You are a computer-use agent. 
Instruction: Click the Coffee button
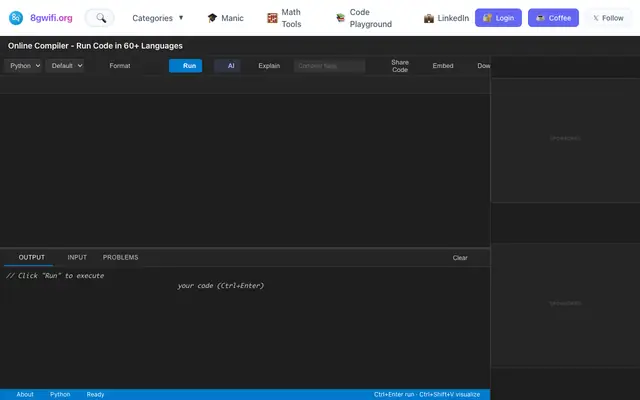(553, 18)
